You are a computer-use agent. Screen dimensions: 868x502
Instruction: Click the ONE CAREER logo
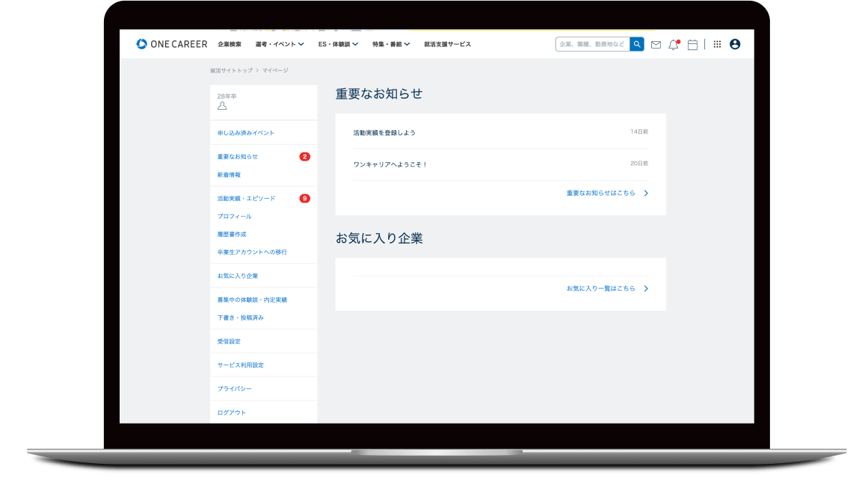171,44
